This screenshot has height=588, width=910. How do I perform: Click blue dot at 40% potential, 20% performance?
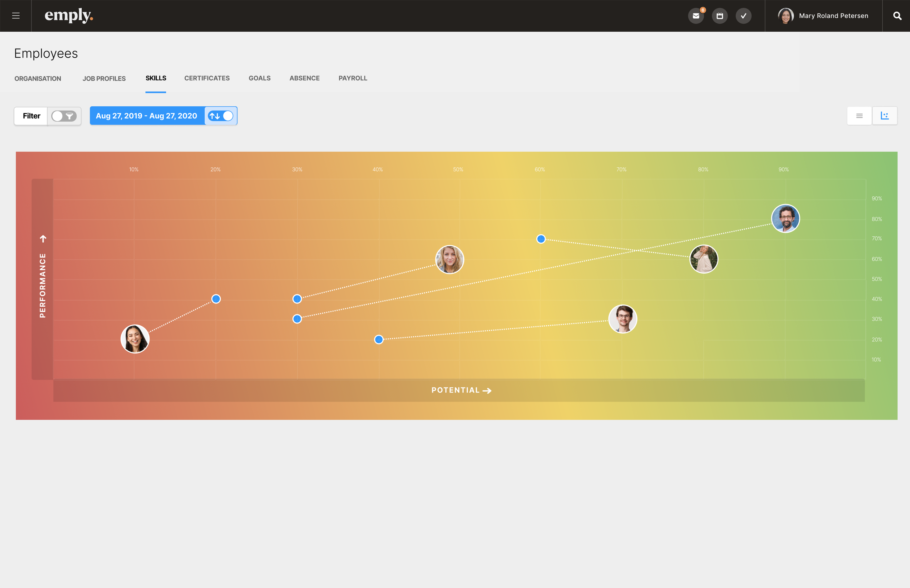(379, 340)
